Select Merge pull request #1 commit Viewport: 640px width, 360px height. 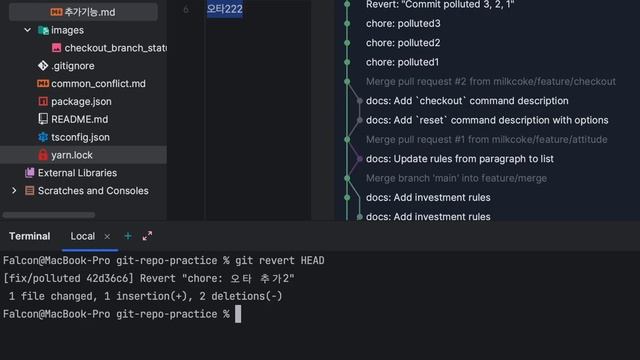487,139
